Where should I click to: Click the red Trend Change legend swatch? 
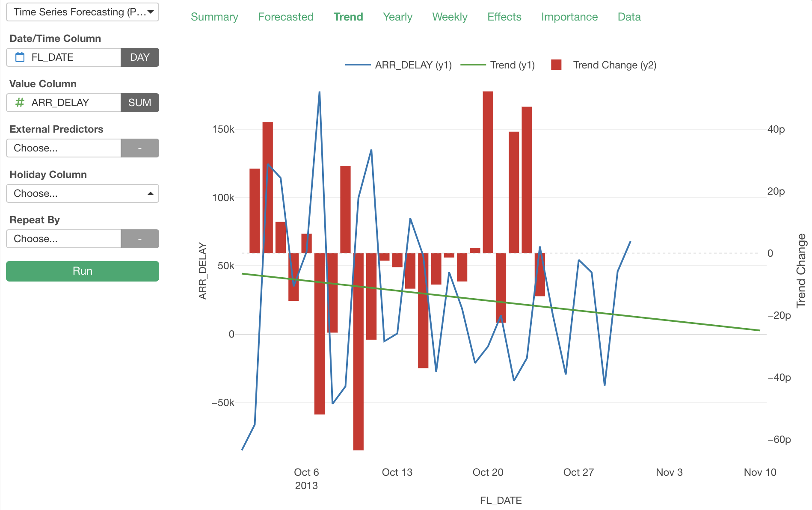(x=556, y=65)
